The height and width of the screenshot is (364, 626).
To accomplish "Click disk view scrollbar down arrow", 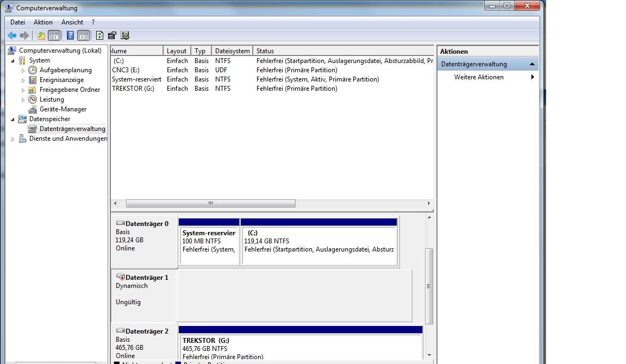I will (429, 355).
